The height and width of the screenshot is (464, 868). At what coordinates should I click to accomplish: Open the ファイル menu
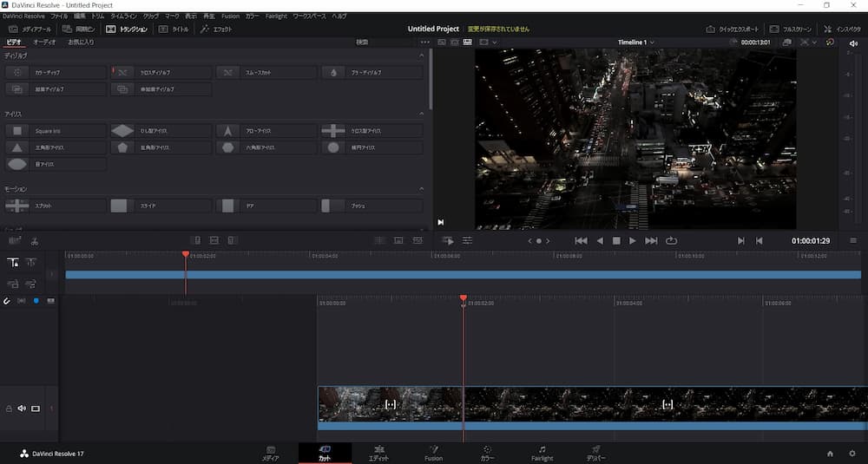(x=59, y=16)
